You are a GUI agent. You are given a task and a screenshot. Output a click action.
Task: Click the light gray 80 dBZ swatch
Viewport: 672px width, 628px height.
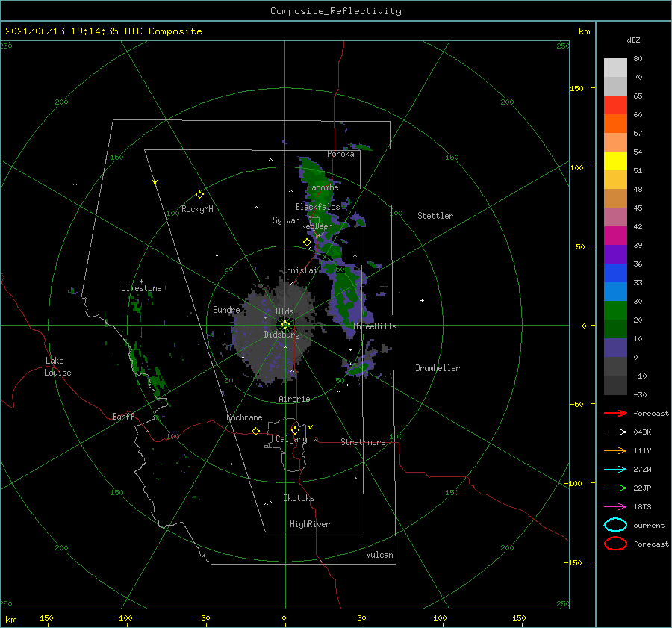[x=615, y=68]
